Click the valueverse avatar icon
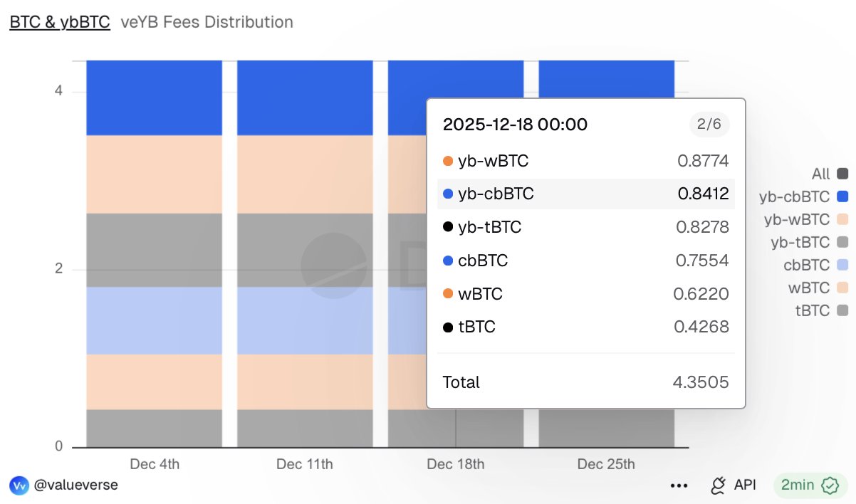 coord(19,485)
